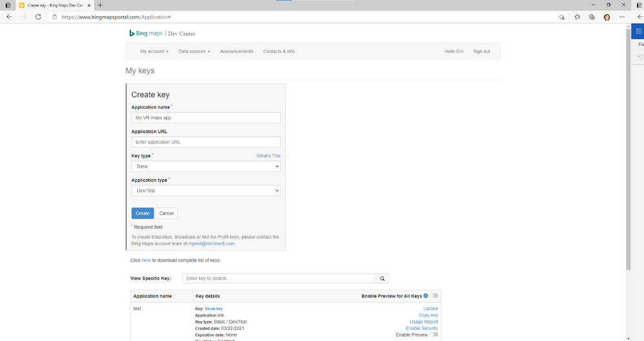644x341 pixels.
Task: Open the favorites star icon
Action: [577, 17]
